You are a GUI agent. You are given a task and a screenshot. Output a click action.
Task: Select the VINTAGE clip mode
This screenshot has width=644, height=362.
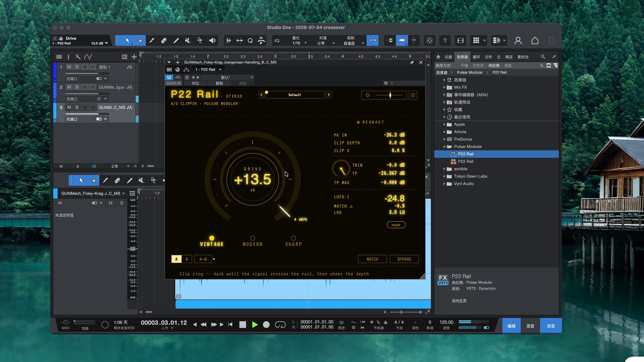pos(212,241)
